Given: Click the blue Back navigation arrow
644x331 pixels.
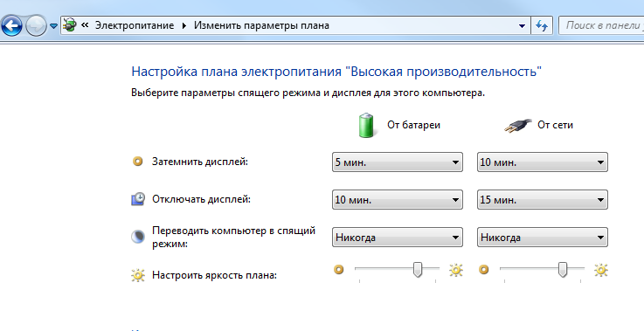Looking at the screenshot, I should (x=11, y=26).
